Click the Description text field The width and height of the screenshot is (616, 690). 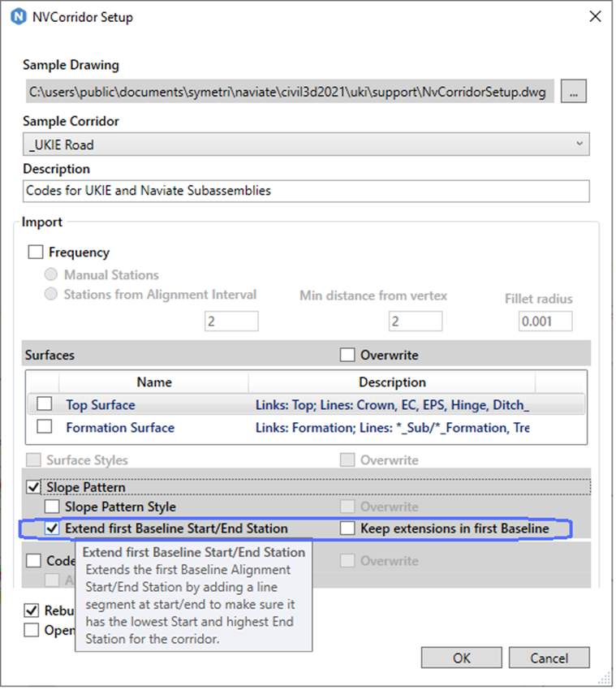click(306, 191)
